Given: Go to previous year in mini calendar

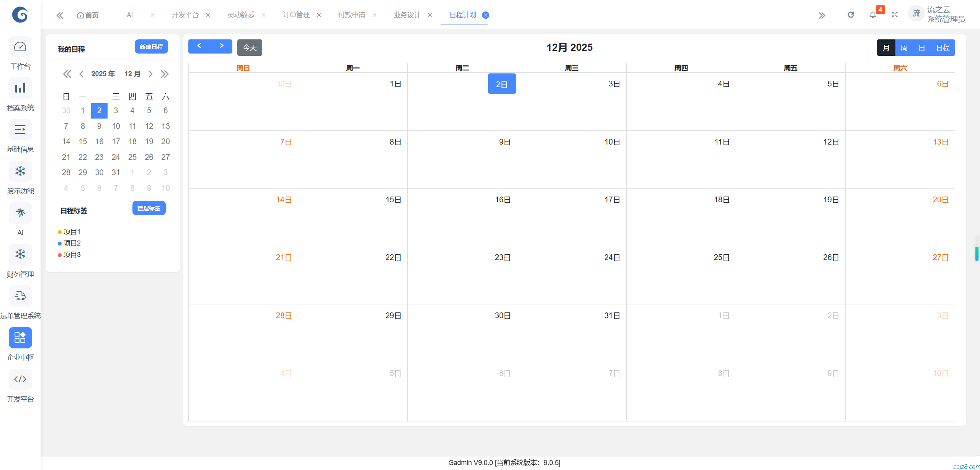Looking at the screenshot, I should [x=67, y=74].
